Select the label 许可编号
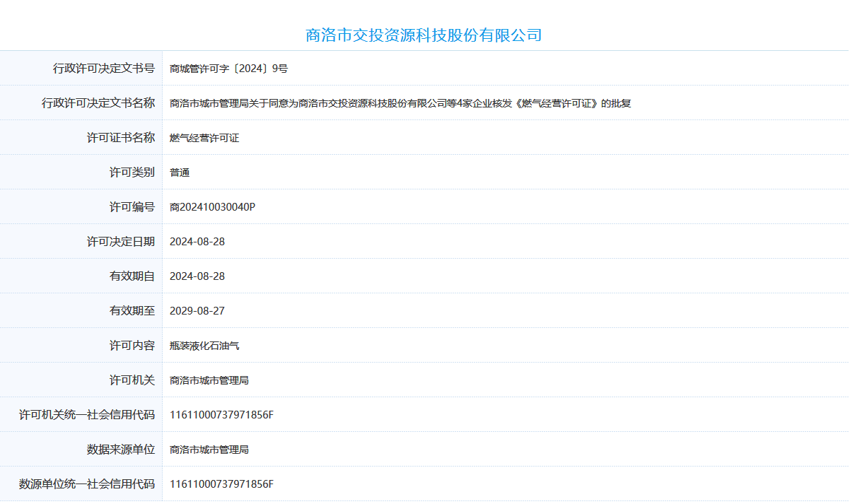Viewport: 850px width, 504px height. click(x=132, y=207)
